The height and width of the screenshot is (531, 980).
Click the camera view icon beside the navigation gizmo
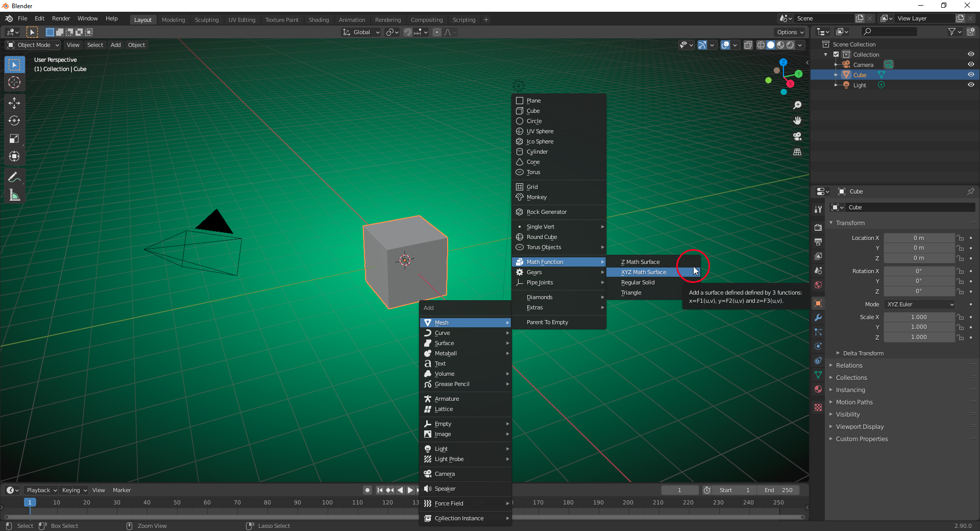coord(798,136)
